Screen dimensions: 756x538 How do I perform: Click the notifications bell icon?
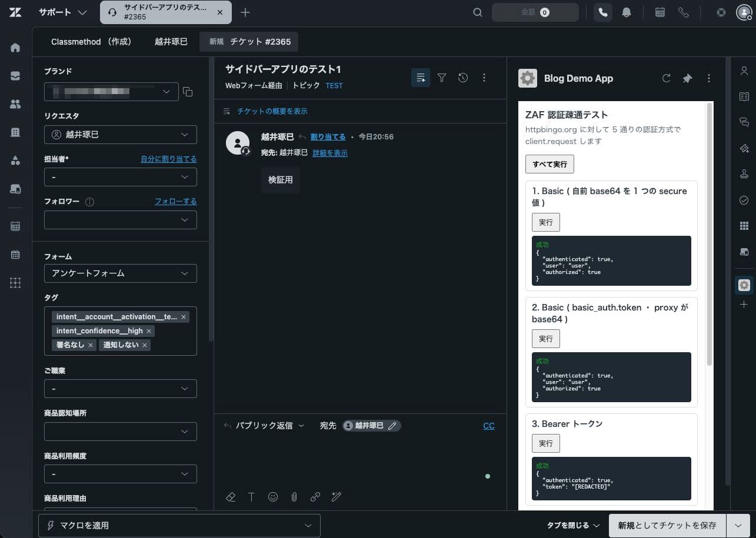tap(627, 12)
